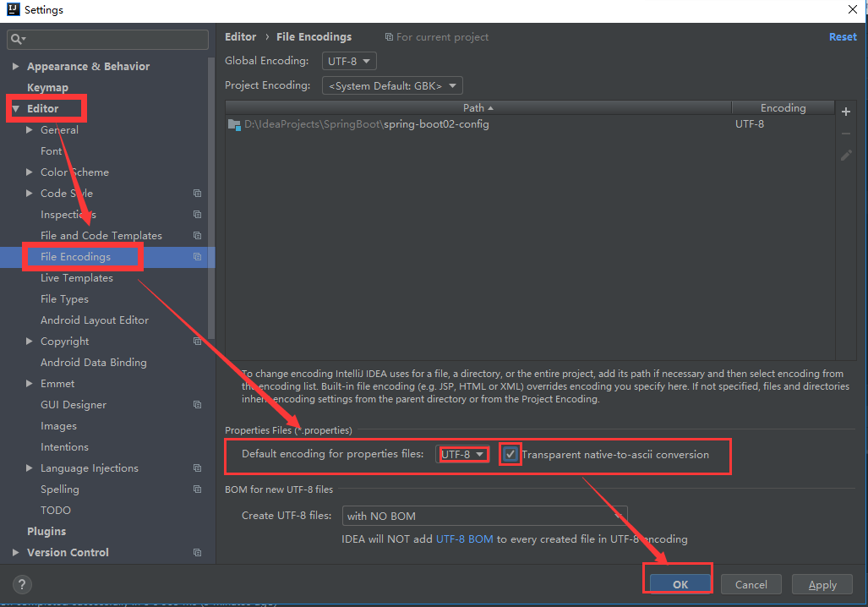Open the UTF-8 BOM hyperlink
The image size is (868, 607).
465,539
